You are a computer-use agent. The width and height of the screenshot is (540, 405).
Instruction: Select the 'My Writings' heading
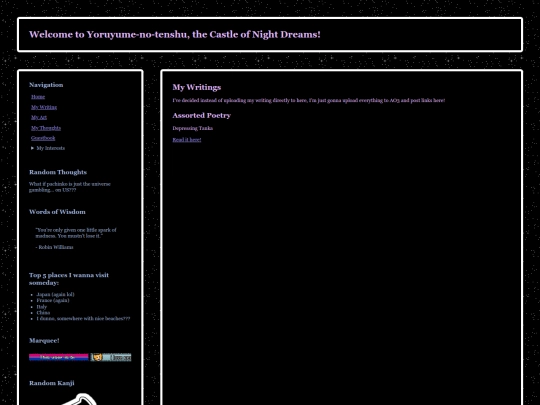point(197,87)
